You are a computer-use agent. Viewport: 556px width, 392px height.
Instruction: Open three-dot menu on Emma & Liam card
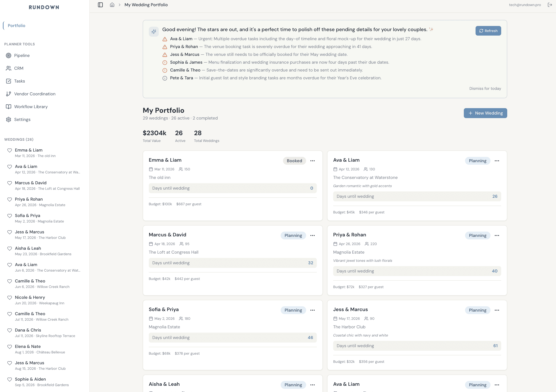coord(312,161)
